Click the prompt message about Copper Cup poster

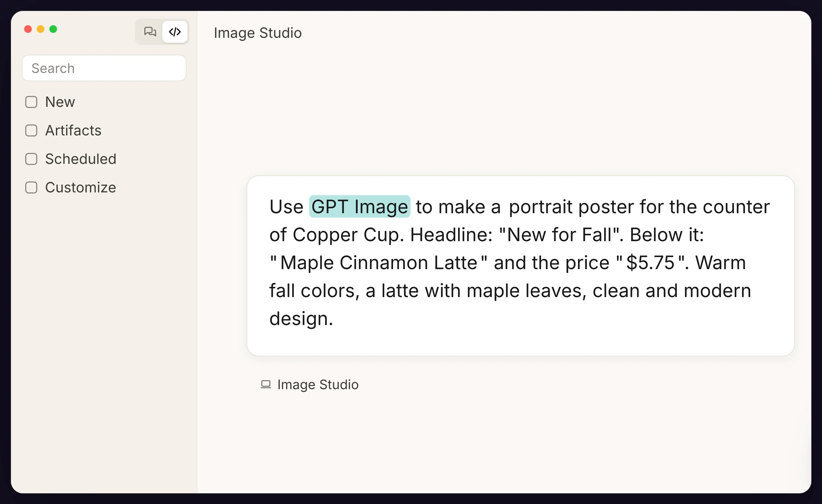coord(520,266)
